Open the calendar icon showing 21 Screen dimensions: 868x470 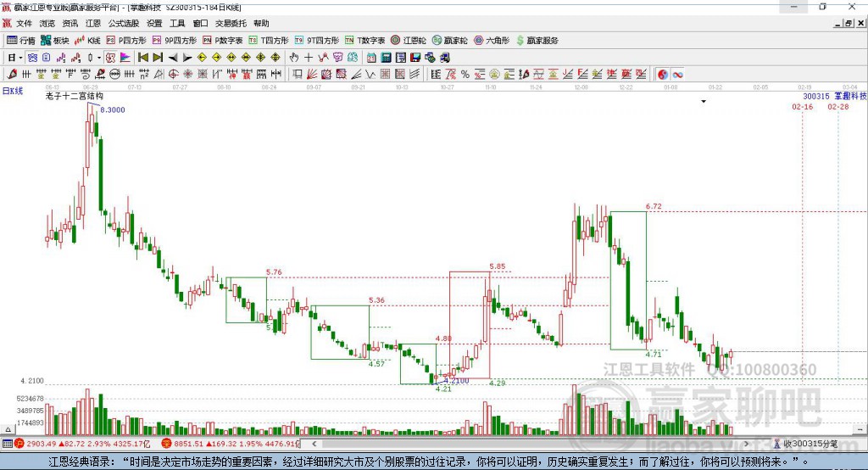pyautogui.click(x=371, y=58)
